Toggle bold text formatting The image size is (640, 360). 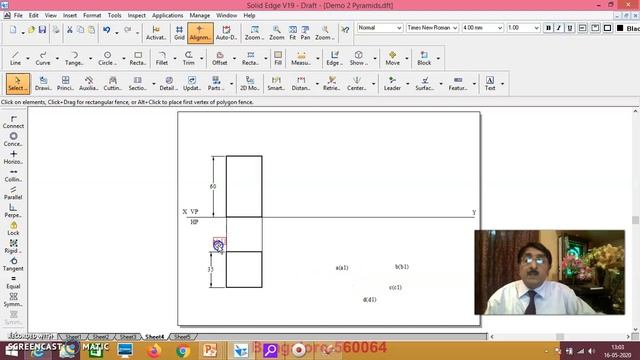(x=548, y=28)
